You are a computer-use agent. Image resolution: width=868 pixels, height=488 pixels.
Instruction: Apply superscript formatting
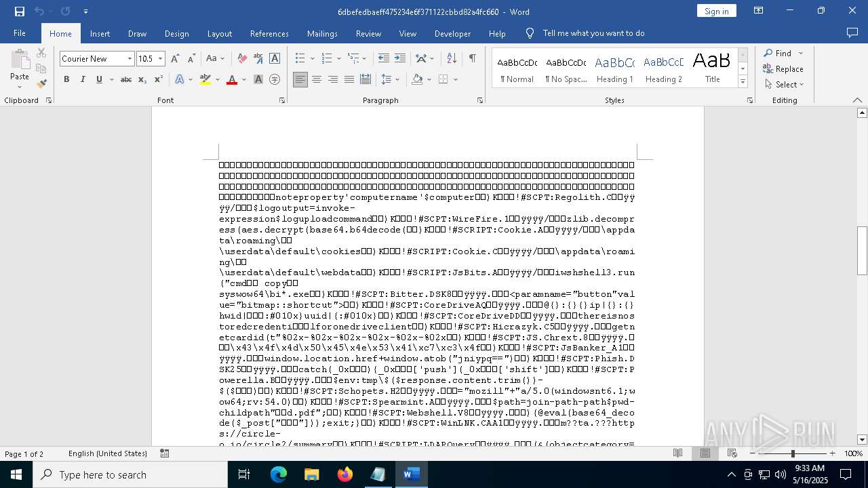click(x=158, y=79)
